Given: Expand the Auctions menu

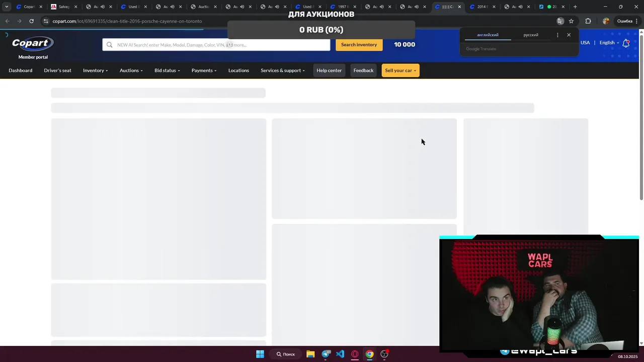Looking at the screenshot, I should click(x=131, y=70).
